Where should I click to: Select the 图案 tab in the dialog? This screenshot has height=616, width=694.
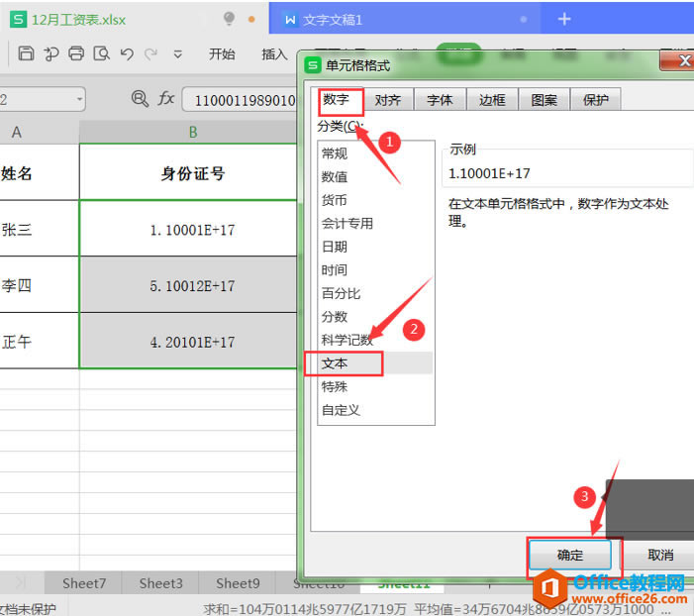pos(544,100)
